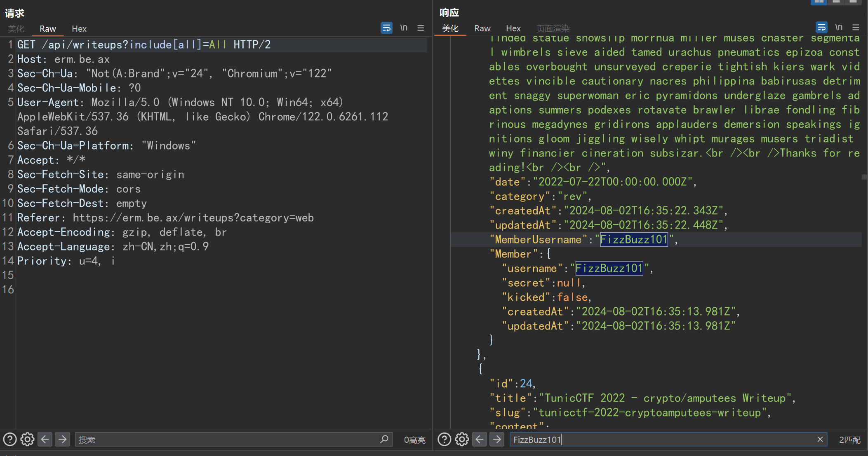Click highlighted FizzBuzz101 in username line
Screen dimensions: 868x456
tap(609, 269)
